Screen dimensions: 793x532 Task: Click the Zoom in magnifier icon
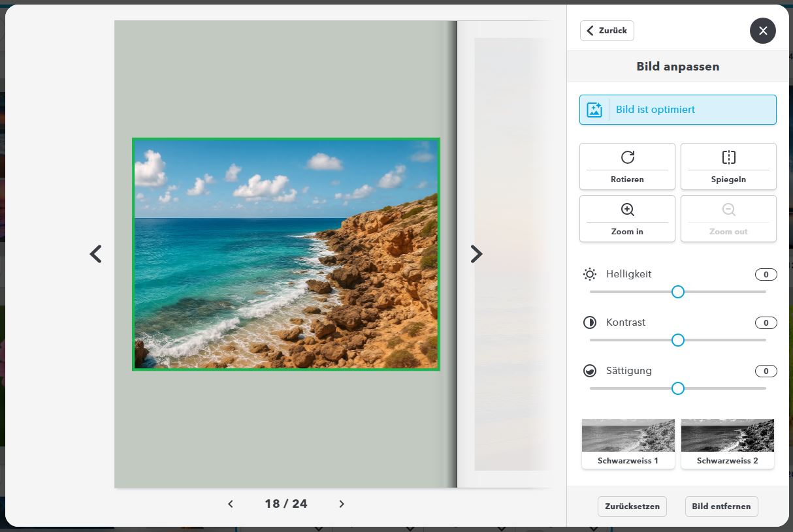627,210
